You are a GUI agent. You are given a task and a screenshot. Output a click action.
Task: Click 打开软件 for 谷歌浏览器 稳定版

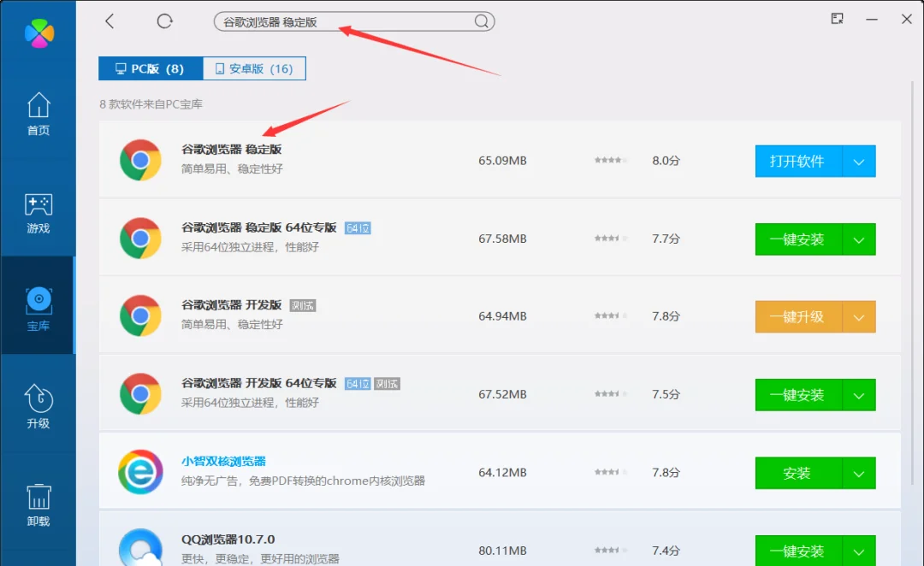coord(798,162)
